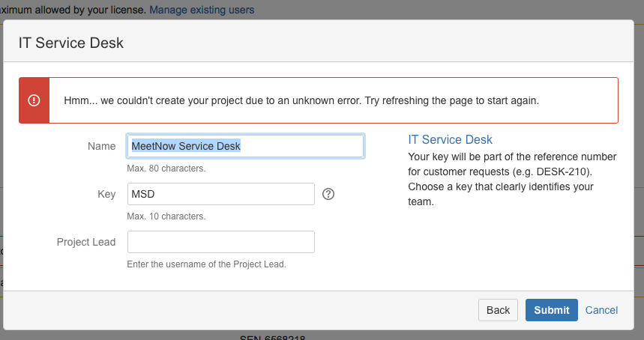Screen dimensions: 644x340
Task: Click the blue IT Service Desk sidebar heading
Action: pos(450,140)
